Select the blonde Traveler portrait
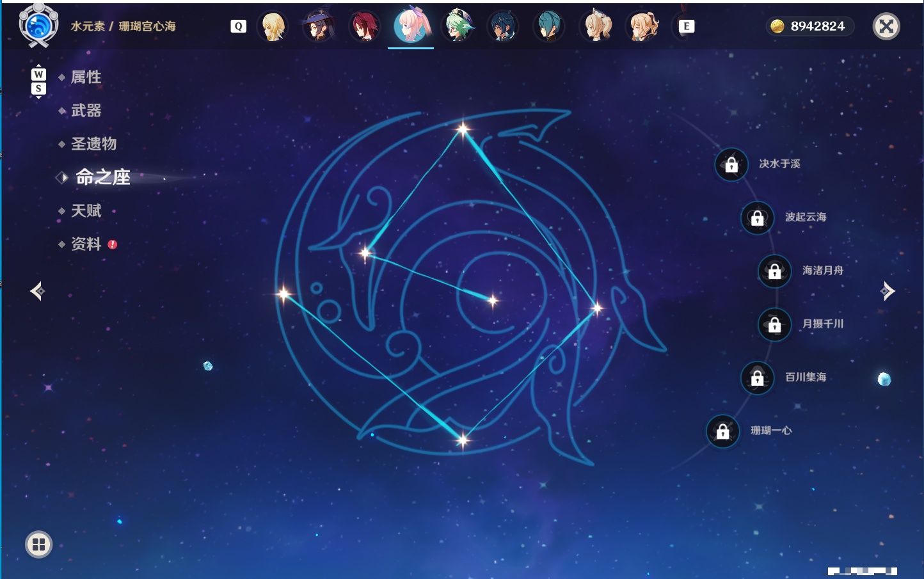924x579 pixels. coord(273,26)
